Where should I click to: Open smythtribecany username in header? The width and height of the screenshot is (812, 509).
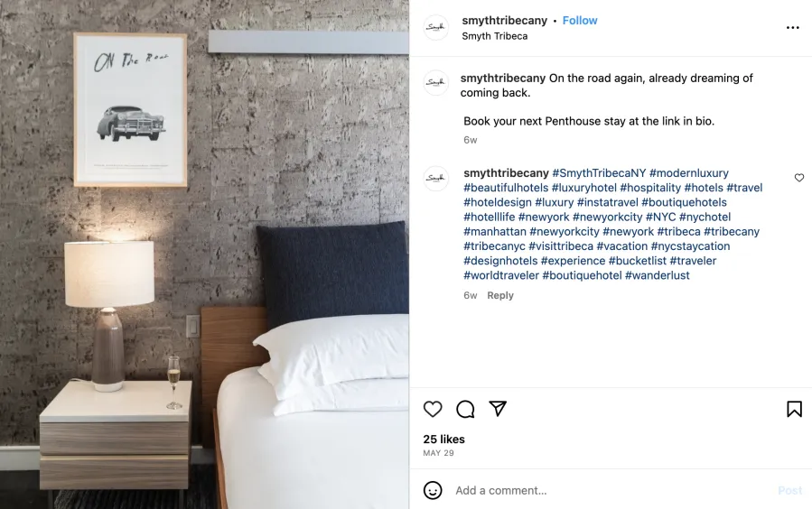(x=504, y=21)
